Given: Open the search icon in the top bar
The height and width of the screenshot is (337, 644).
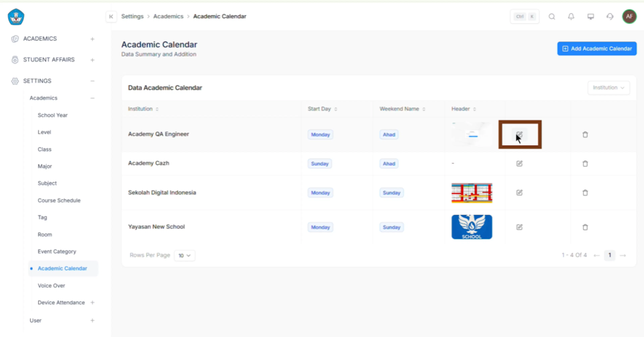Looking at the screenshot, I should (x=552, y=16).
